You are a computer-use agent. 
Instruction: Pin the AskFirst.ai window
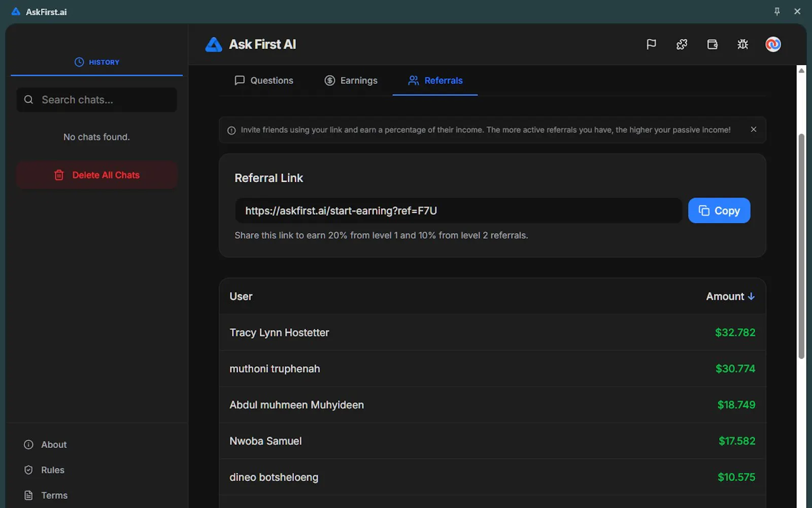point(777,12)
